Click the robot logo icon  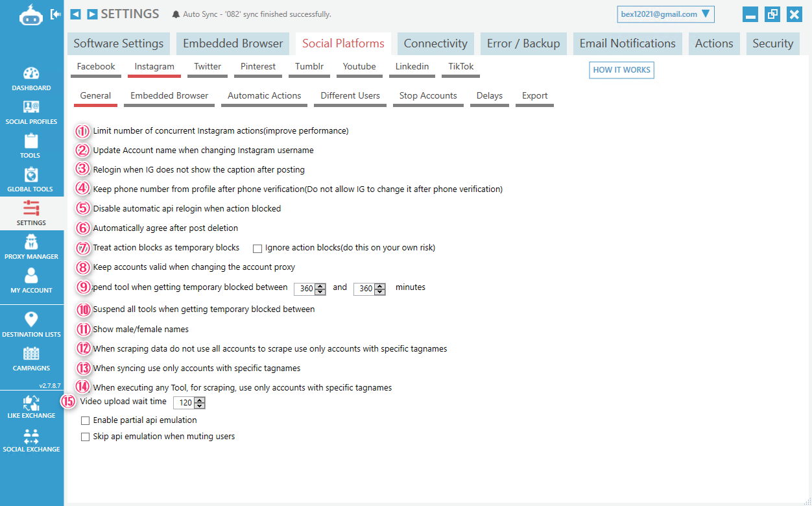(x=31, y=16)
